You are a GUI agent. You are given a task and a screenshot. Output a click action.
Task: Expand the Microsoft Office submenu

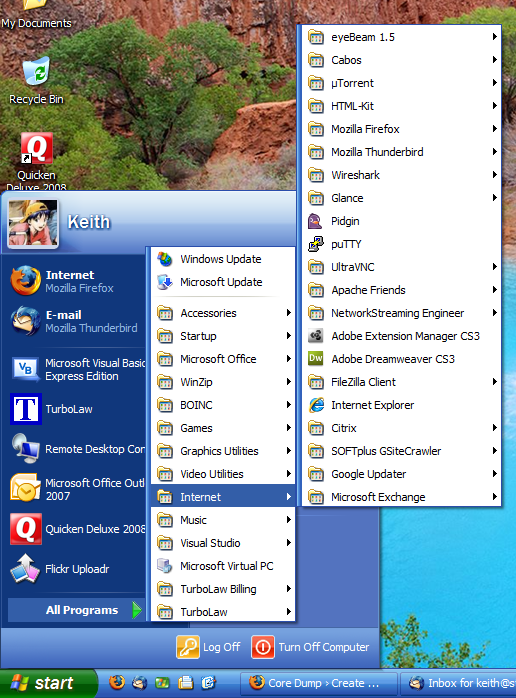tap(223, 359)
